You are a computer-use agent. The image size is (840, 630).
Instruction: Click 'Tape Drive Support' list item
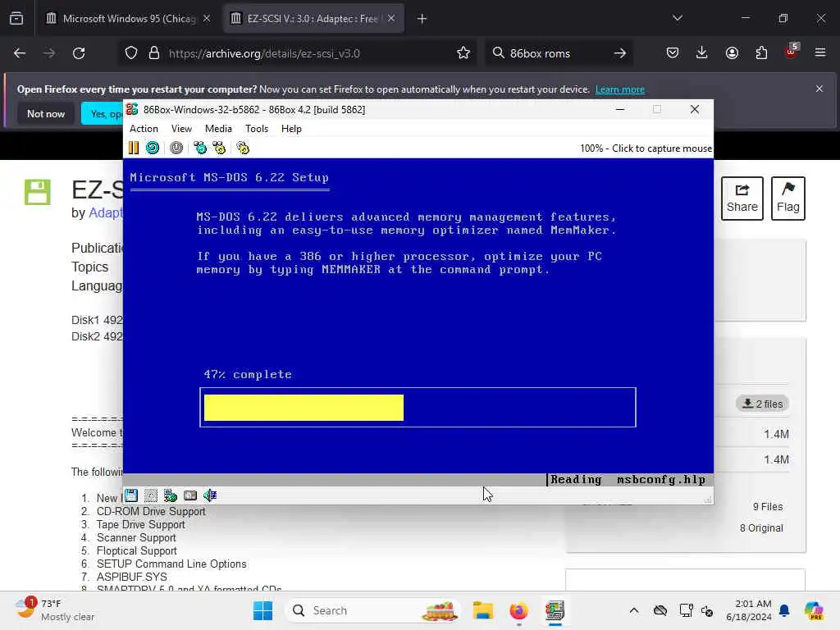pos(141,524)
